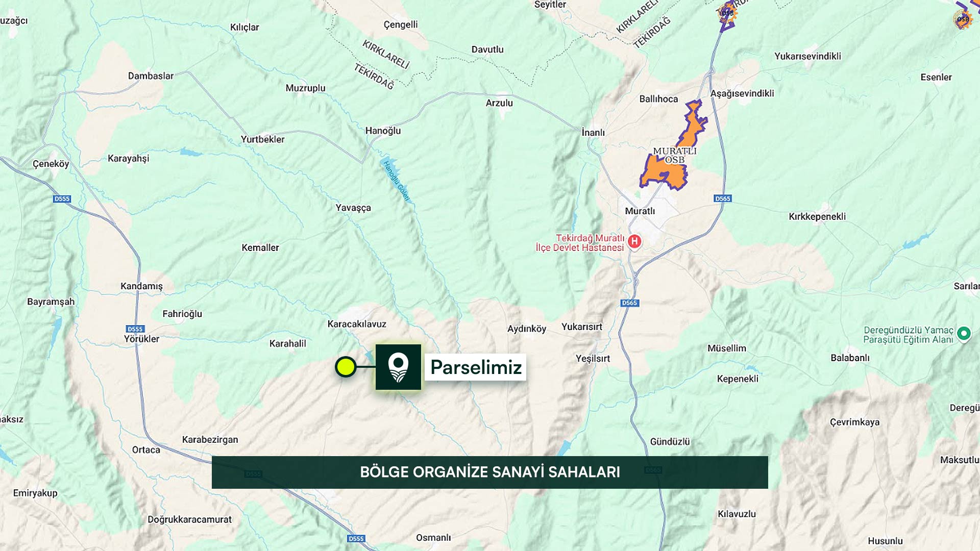Screen dimensions: 980x551
Task: Click the D555 road shield near Yörükler
Action: (135, 329)
